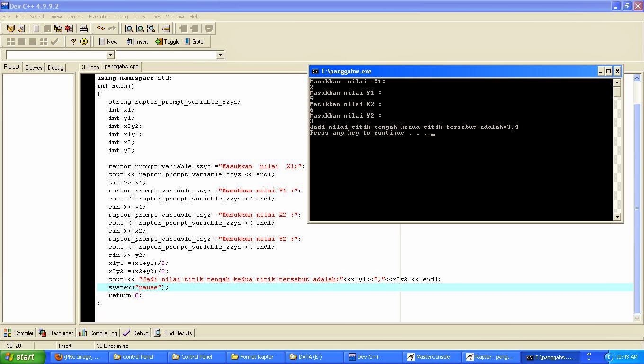Click the Windows start button
Viewport: 644px width, 364px height.
pyautogui.click(x=23, y=357)
